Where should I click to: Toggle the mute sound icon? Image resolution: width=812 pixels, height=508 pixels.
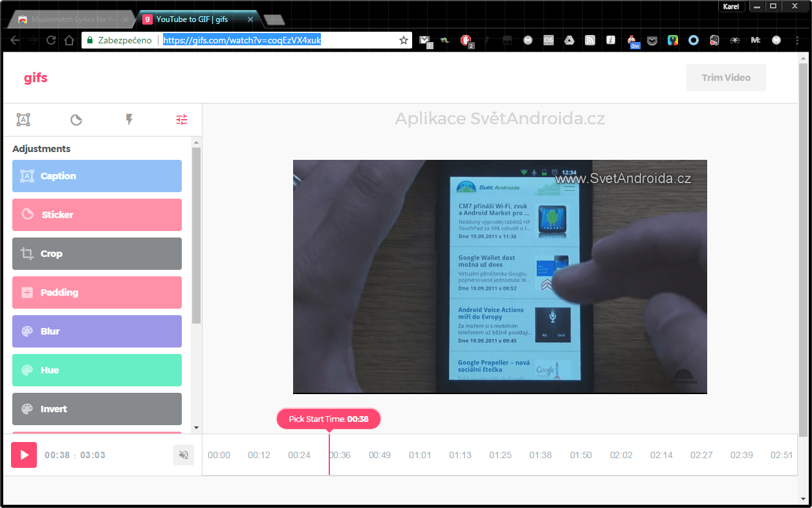pyautogui.click(x=184, y=455)
